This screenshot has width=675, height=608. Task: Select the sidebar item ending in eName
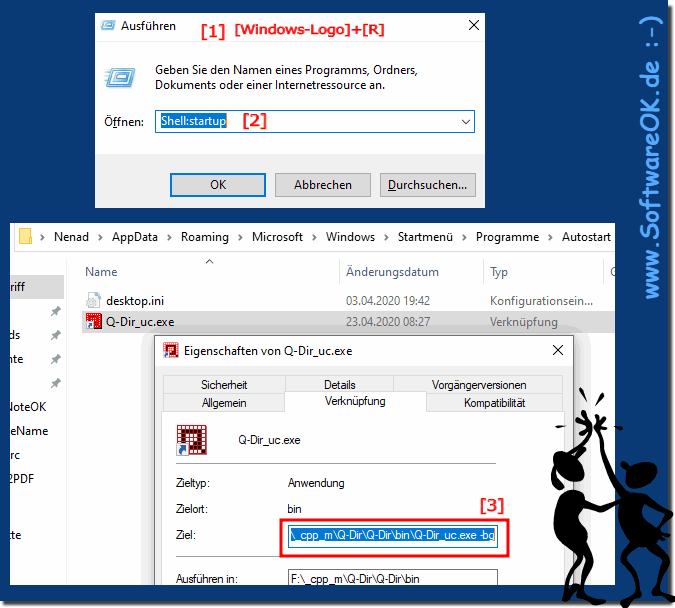[x=29, y=431]
